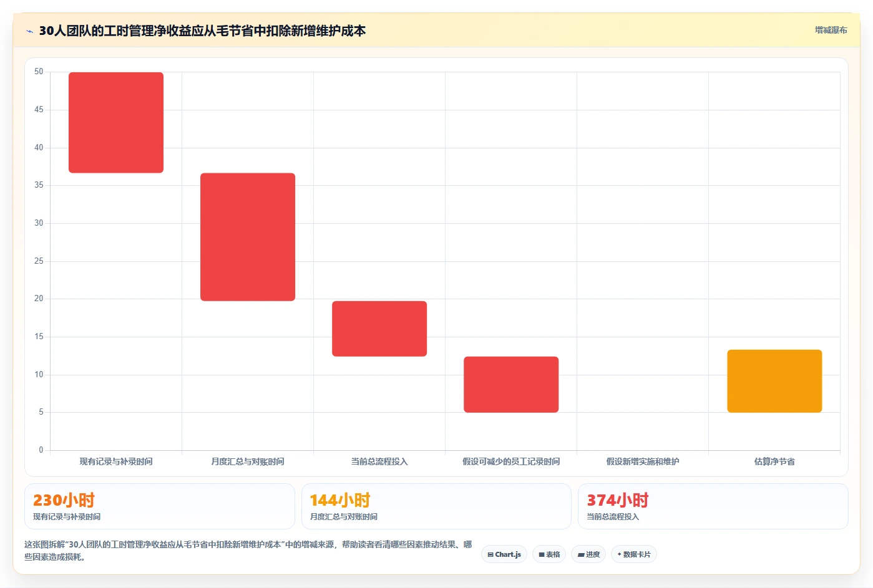
Task: Click the x-axis label 现有记录与补录时间
Action: 116,461
